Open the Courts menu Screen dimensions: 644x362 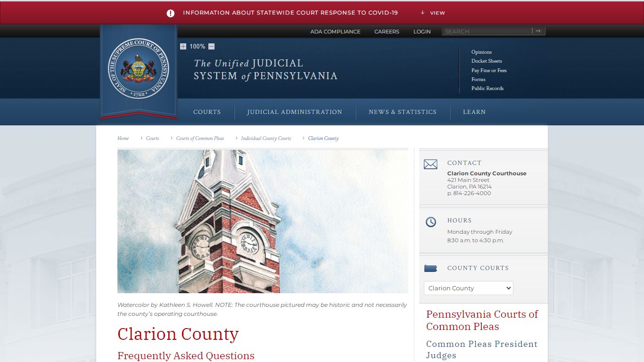[207, 112]
